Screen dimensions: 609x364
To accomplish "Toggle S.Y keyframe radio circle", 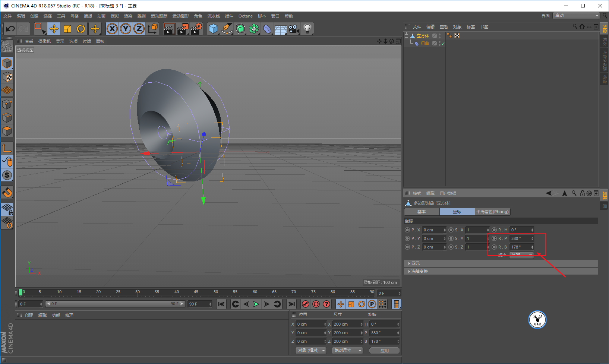I will click(x=451, y=238).
